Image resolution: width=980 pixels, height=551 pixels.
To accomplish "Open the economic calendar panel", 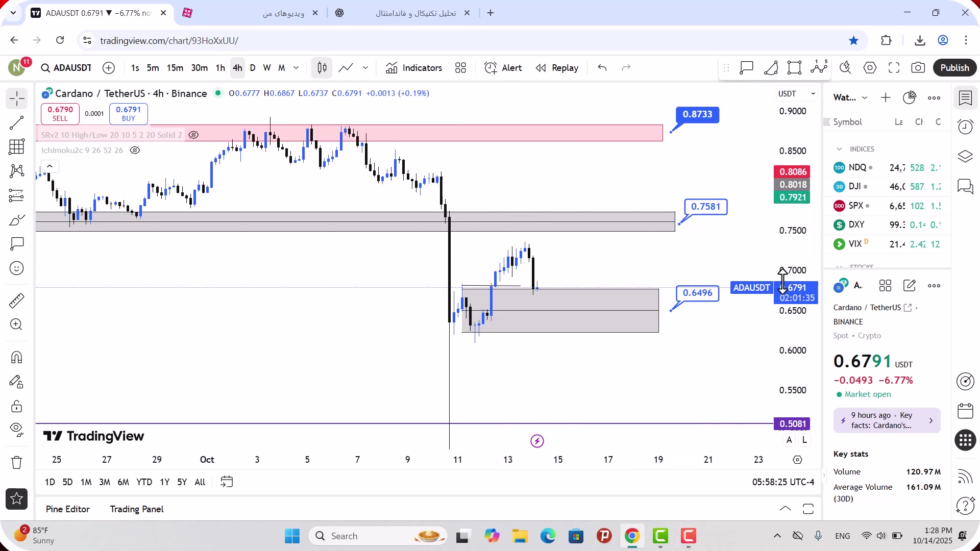I will [x=965, y=411].
